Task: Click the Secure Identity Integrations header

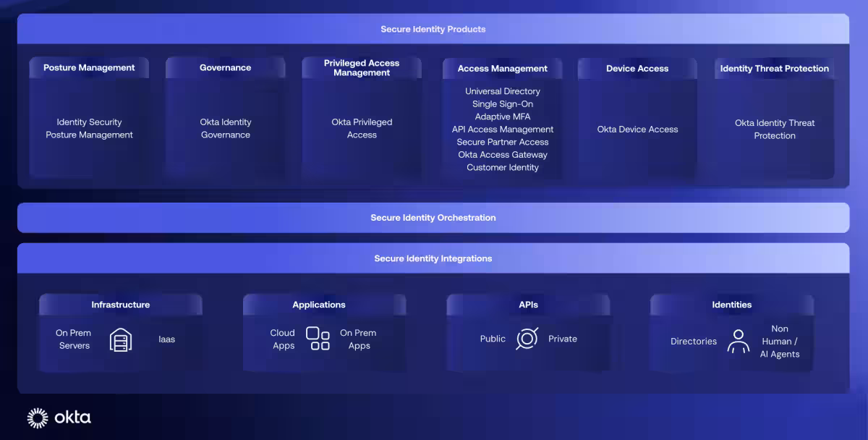Action: click(x=433, y=258)
